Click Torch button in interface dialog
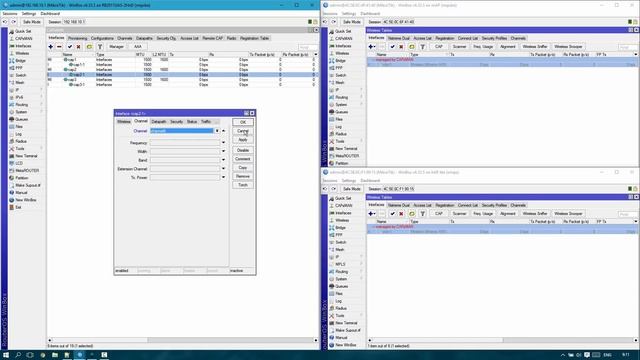 click(243, 185)
